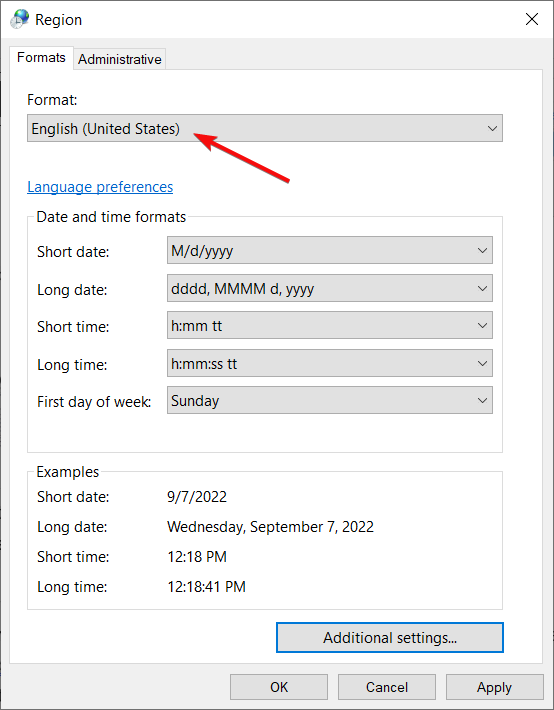Open the Short time format dropdown
The height and width of the screenshot is (710, 554).
(330, 325)
